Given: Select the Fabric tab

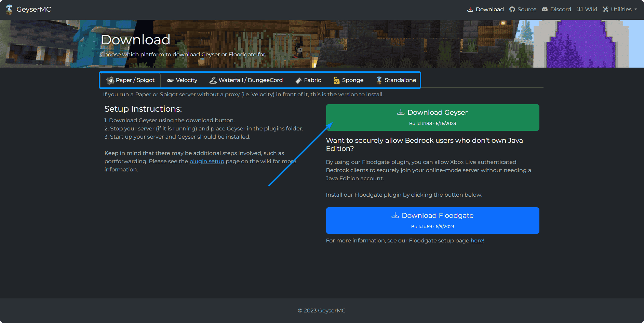Looking at the screenshot, I should [x=312, y=80].
